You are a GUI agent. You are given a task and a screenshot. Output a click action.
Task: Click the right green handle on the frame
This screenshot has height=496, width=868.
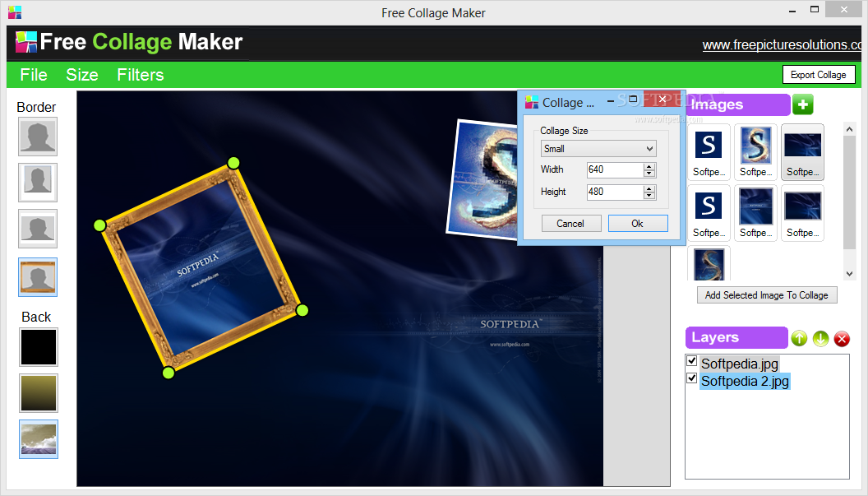click(x=302, y=310)
